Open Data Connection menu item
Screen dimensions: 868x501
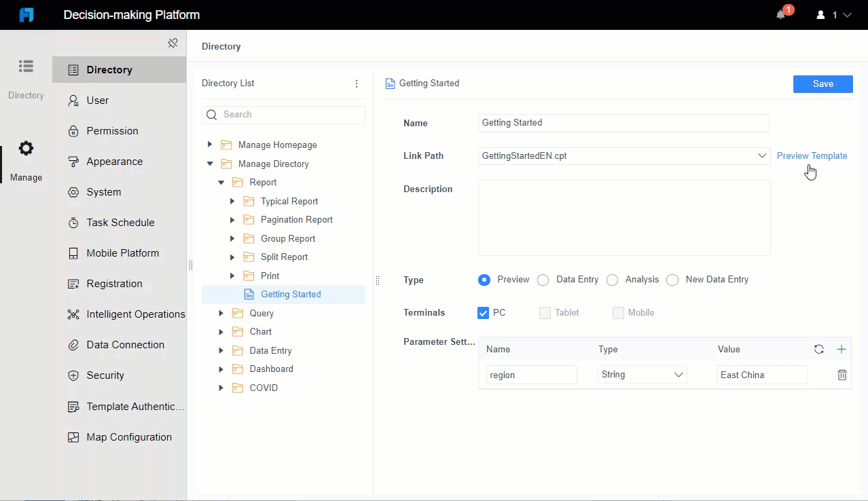tap(119, 344)
